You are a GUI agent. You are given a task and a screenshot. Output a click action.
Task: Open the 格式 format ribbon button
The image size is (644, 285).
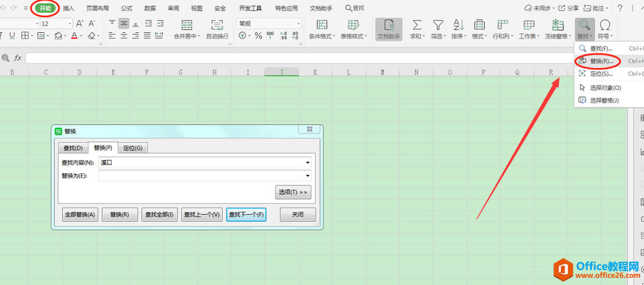(479, 29)
